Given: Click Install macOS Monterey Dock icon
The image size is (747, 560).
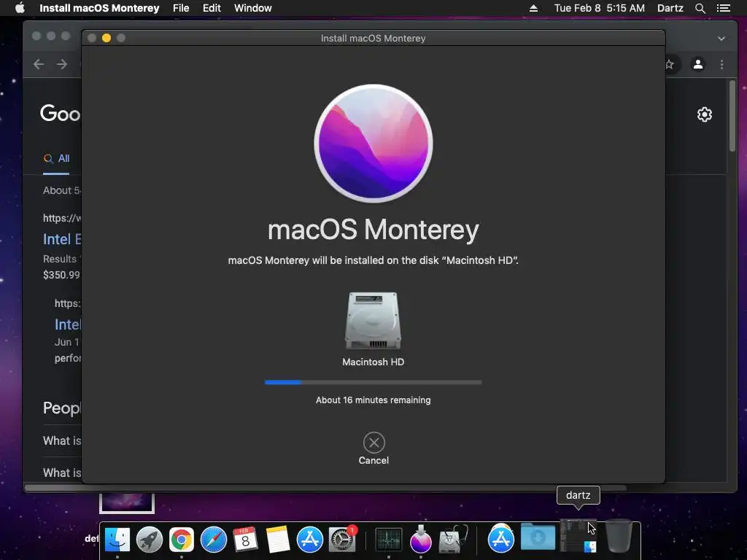Looking at the screenshot, I should (421, 540).
